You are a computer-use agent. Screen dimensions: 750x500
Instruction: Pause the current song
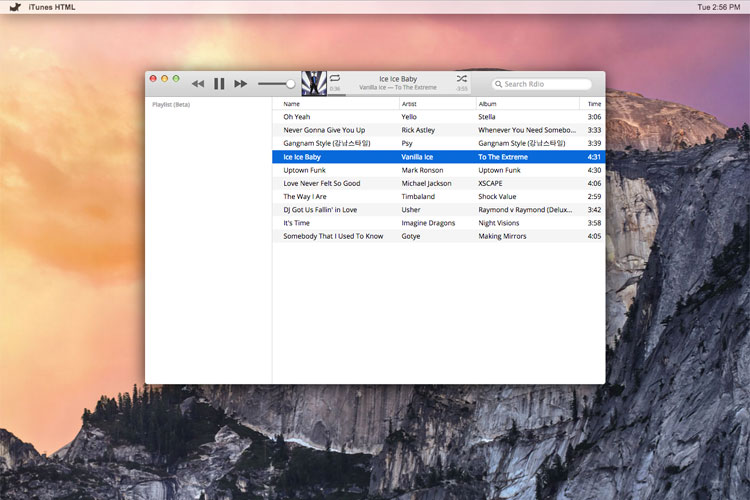tap(219, 84)
